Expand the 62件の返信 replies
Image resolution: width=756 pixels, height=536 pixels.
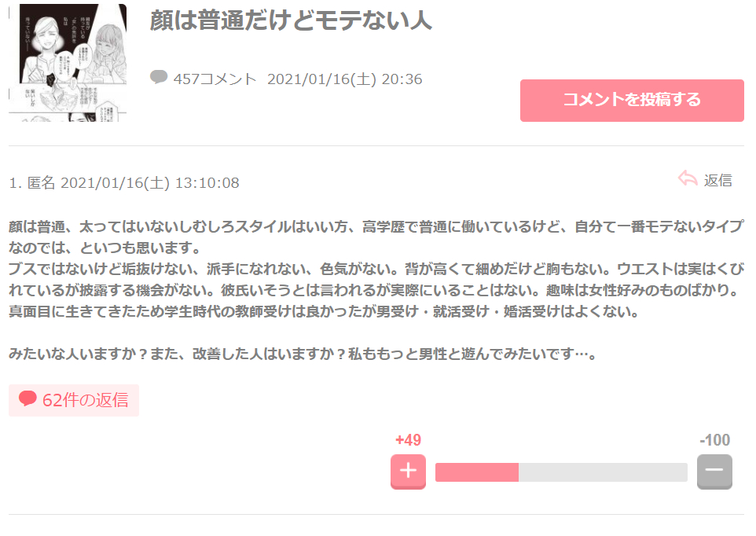(x=85, y=400)
